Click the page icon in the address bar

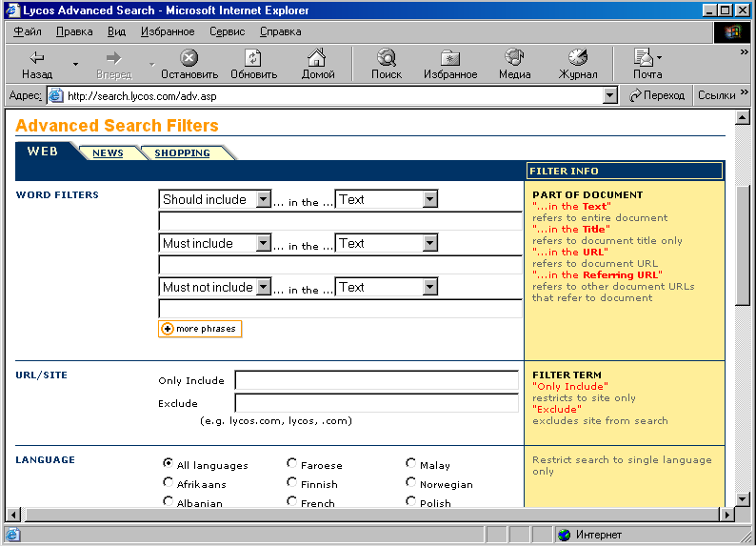56,95
